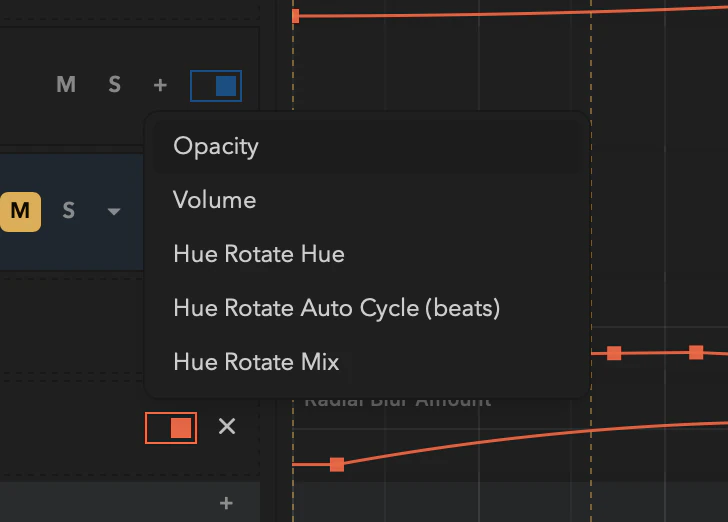Select right keyframe right of the popup menu
The width and height of the screenshot is (728, 522).
coord(696,352)
